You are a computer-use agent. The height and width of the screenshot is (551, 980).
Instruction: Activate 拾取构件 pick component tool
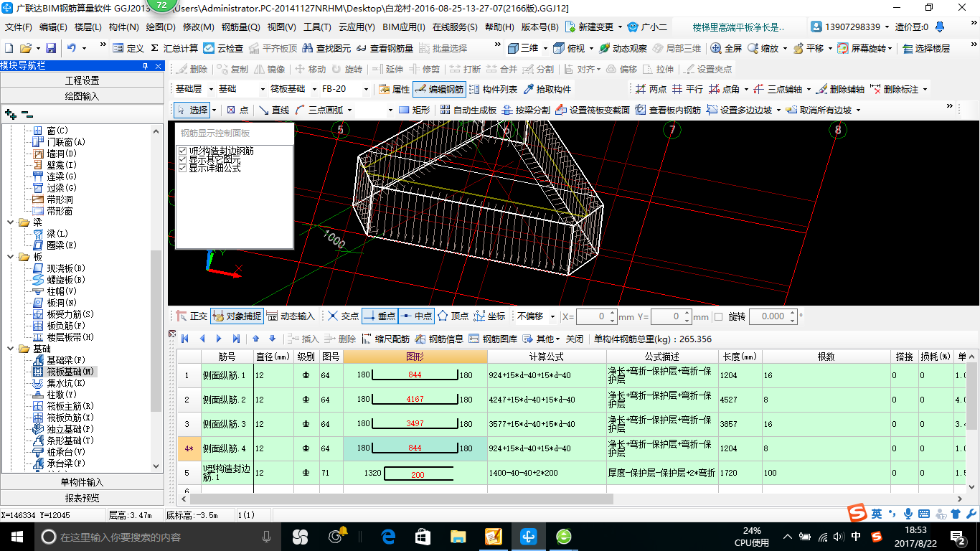547,90
